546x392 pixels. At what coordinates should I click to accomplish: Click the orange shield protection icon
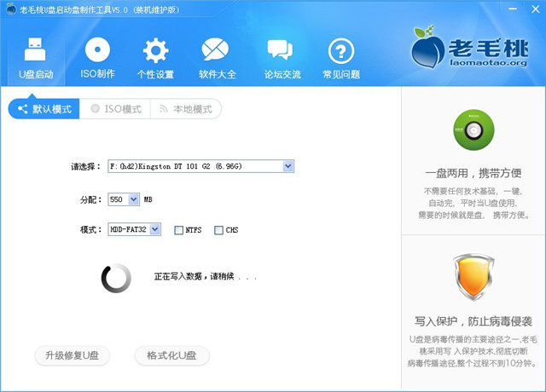tap(473, 277)
